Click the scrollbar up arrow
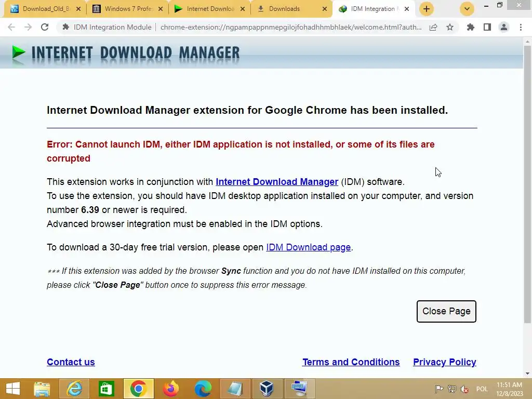The height and width of the screenshot is (399, 532). (527, 41)
